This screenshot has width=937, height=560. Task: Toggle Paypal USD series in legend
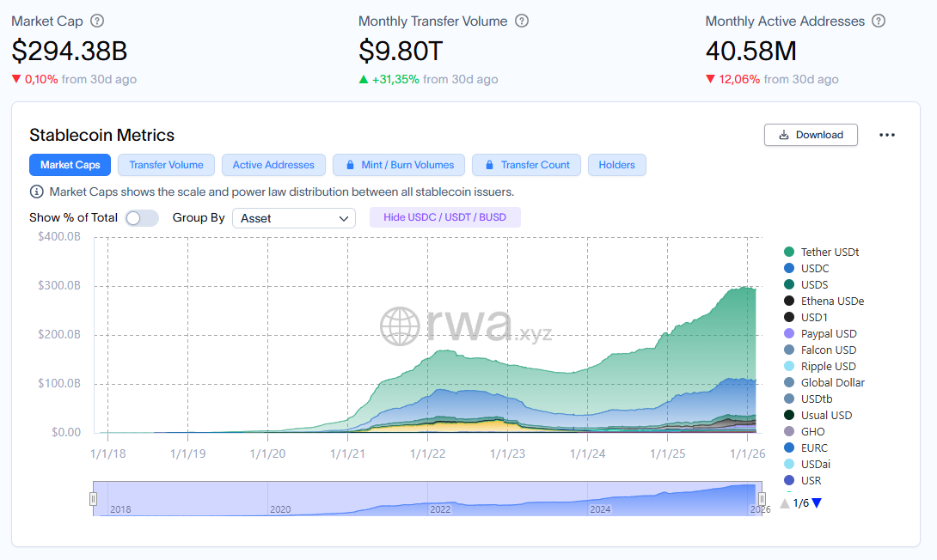coord(820,334)
